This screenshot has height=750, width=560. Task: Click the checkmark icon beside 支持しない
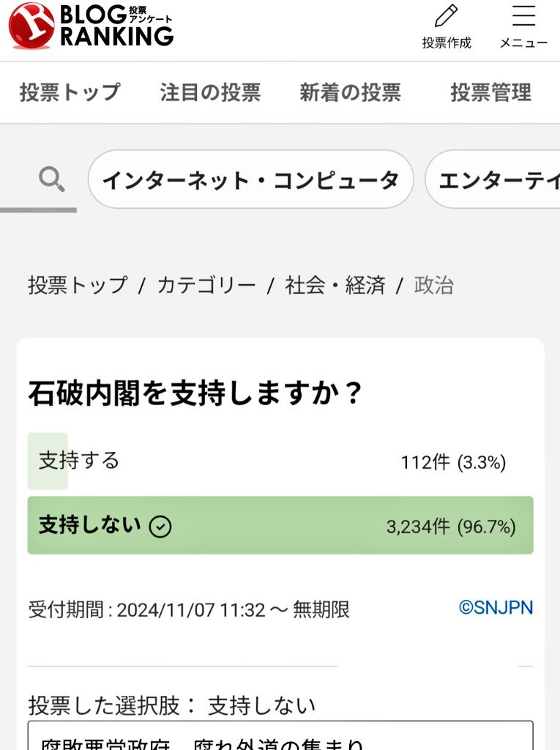(x=160, y=526)
